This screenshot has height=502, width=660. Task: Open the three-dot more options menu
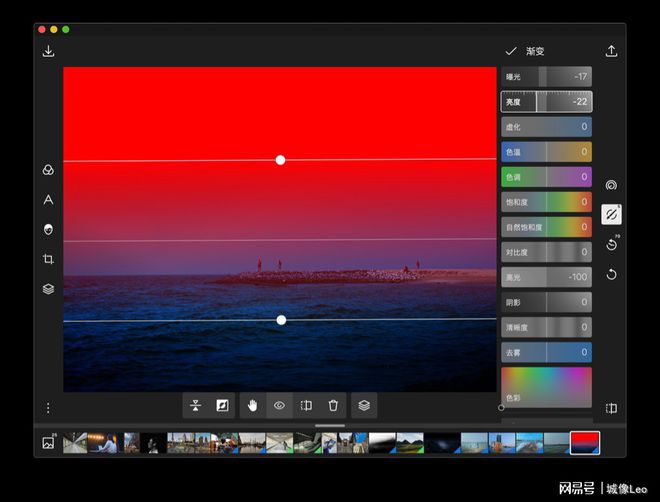(x=48, y=408)
